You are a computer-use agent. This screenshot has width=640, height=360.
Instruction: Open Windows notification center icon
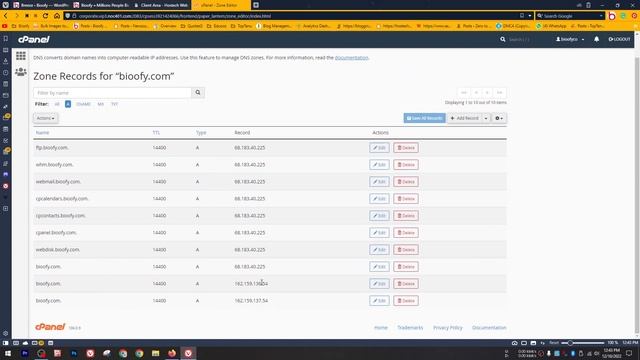[x=629, y=353]
